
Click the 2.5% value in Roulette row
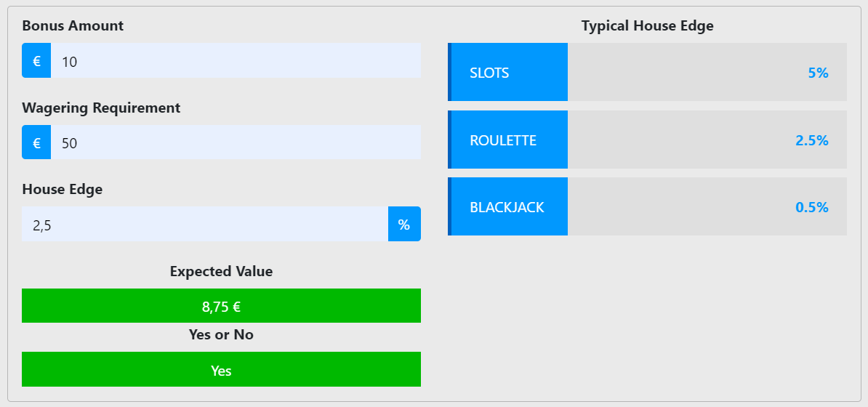(x=811, y=140)
